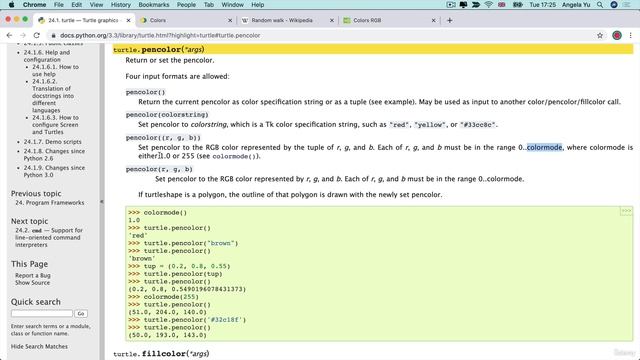Open 24.1.7. Demo scripts link
Viewport: 640px width, 360px height.
[x=53, y=142]
